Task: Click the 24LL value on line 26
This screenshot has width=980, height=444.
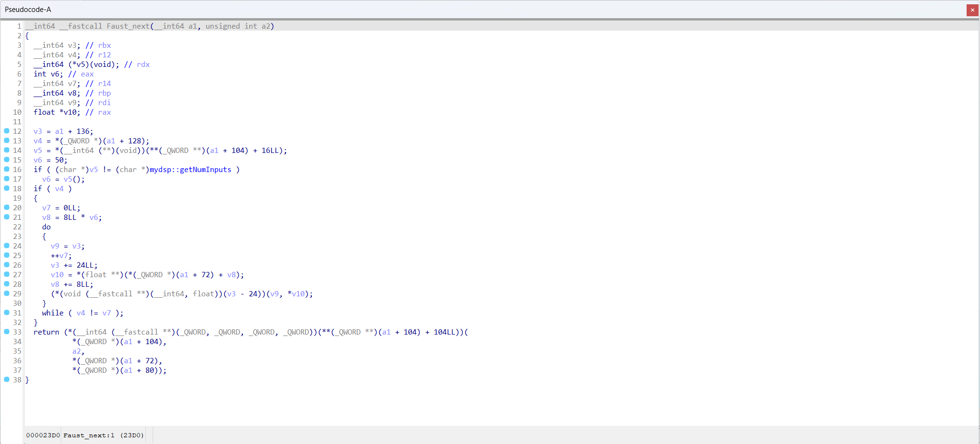Action: (x=85, y=265)
